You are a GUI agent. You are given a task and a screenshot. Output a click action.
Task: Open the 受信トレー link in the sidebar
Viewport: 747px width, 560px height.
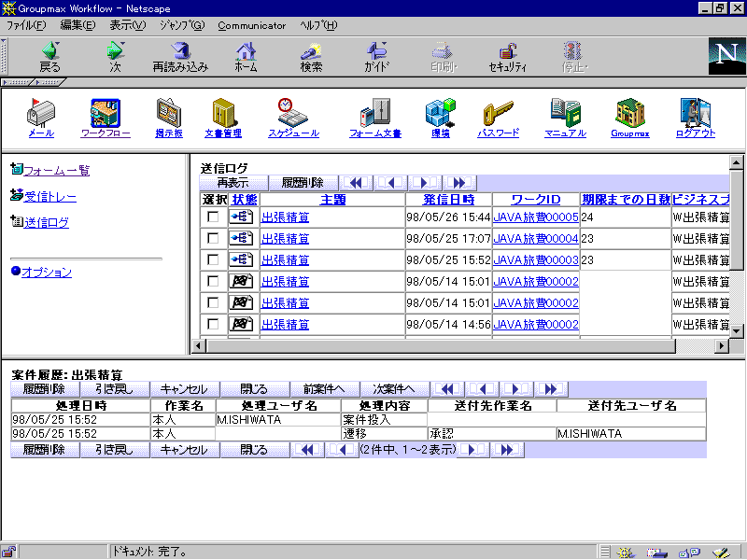click(x=50, y=196)
